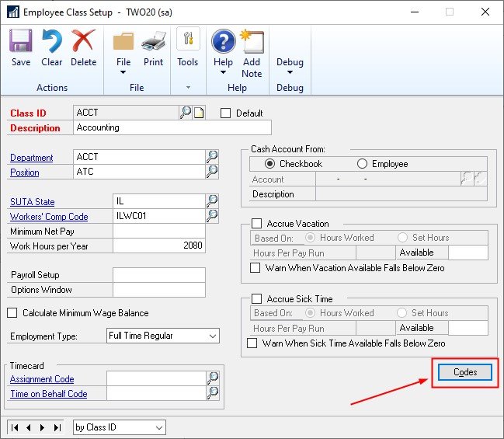The image size is (504, 439).
Task: Open Time on Behalf Code lookup
Action: [x=213, y=393]
